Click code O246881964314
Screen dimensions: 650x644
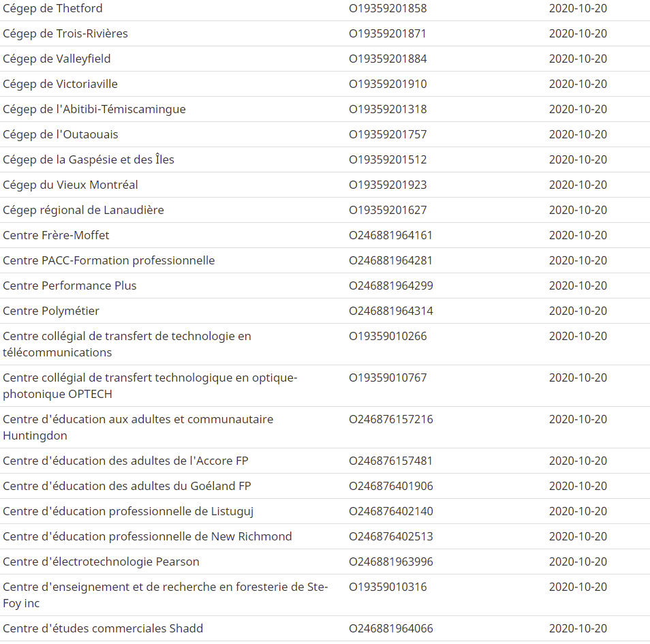tap(391, 311)
